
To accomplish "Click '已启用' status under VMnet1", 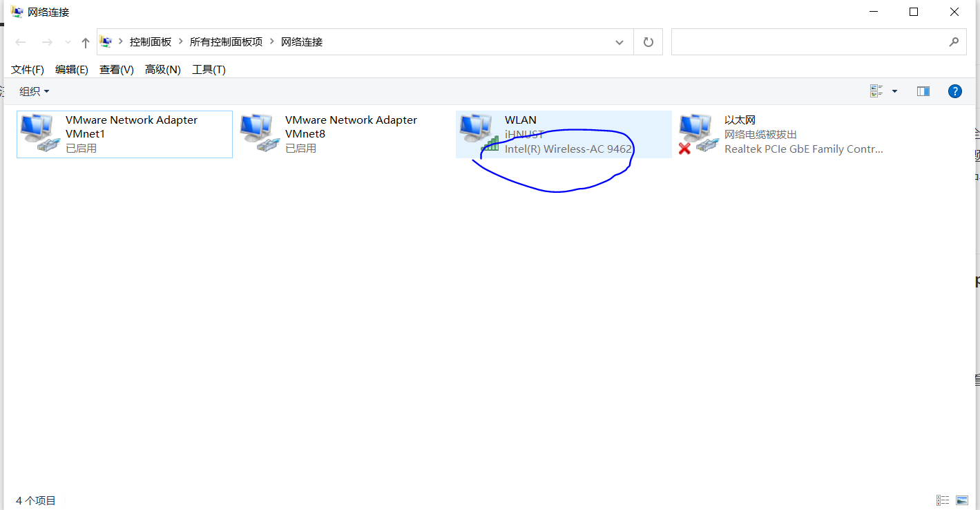I will [81, 148].
